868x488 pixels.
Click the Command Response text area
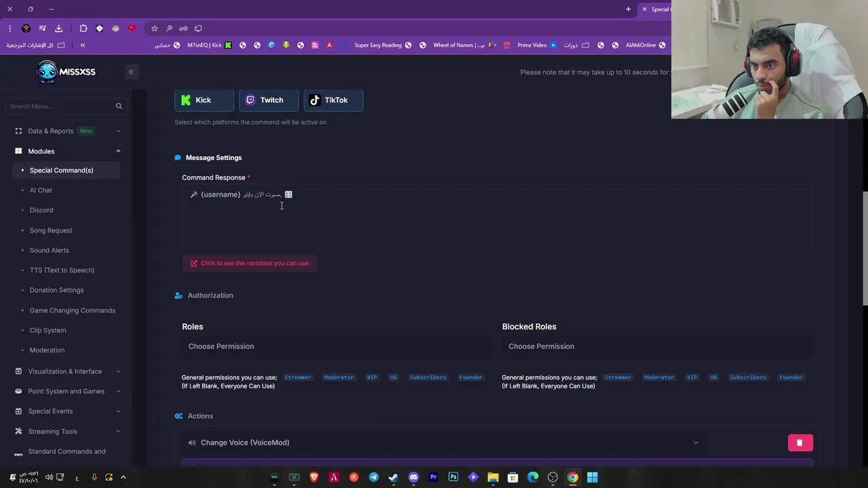pos(497,216)
